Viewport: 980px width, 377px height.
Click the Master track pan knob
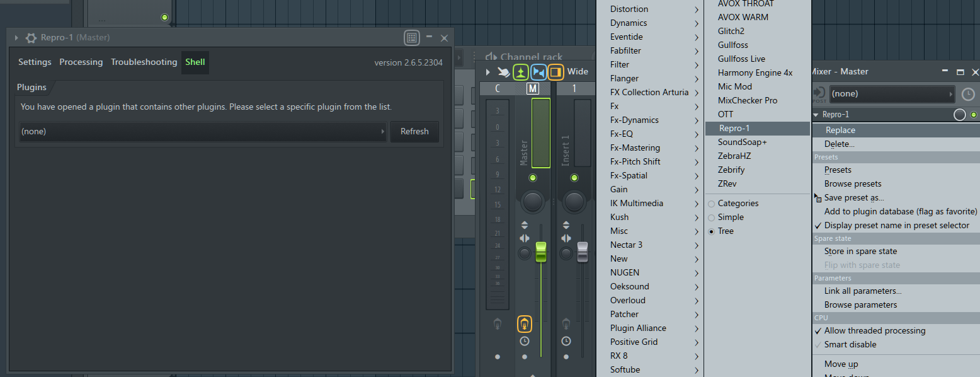tap(533, 201)
